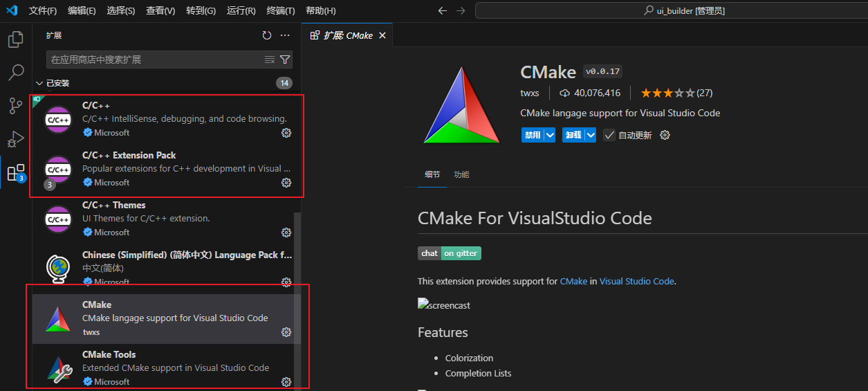Viewport: 868px width, 391px height.
Task: Click gear icon for CMake by twxs
Action: click(286, 332)
